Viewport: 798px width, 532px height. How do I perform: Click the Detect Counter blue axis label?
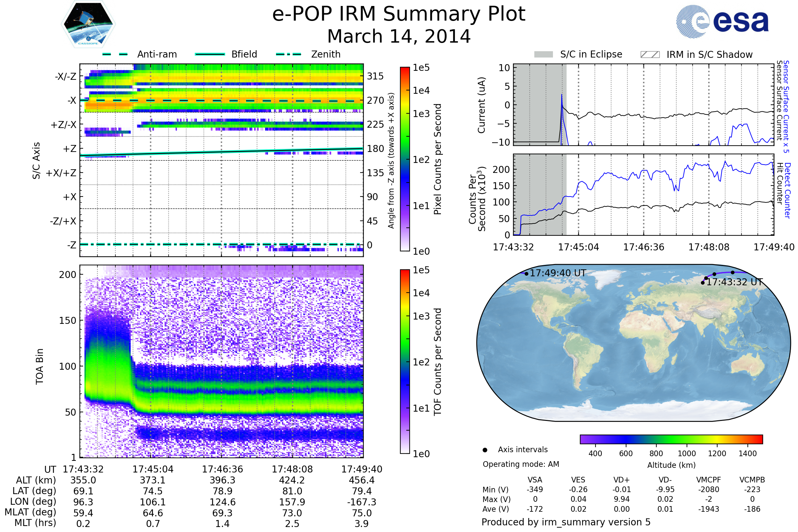(787, 191)
